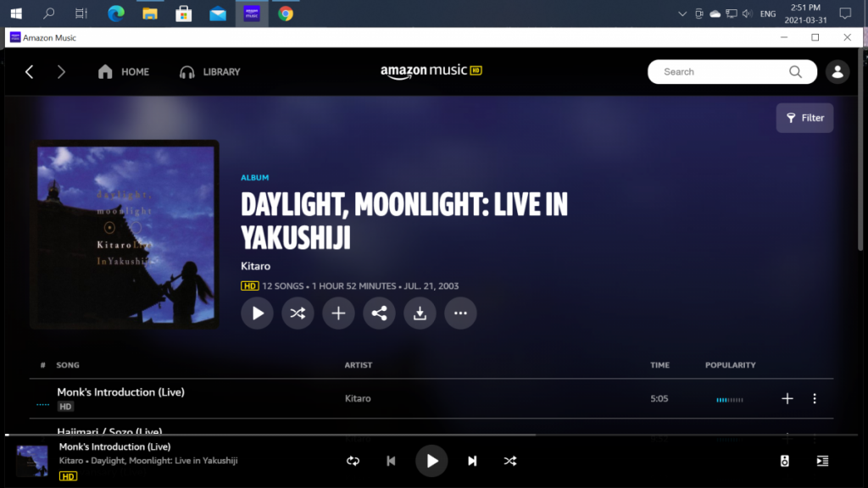
Task: Click the window's vertical scrollbar
Action: (861, 149)
